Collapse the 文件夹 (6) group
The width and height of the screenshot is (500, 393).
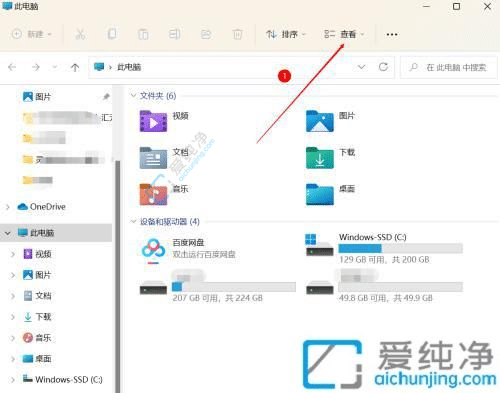coord(133,96)
